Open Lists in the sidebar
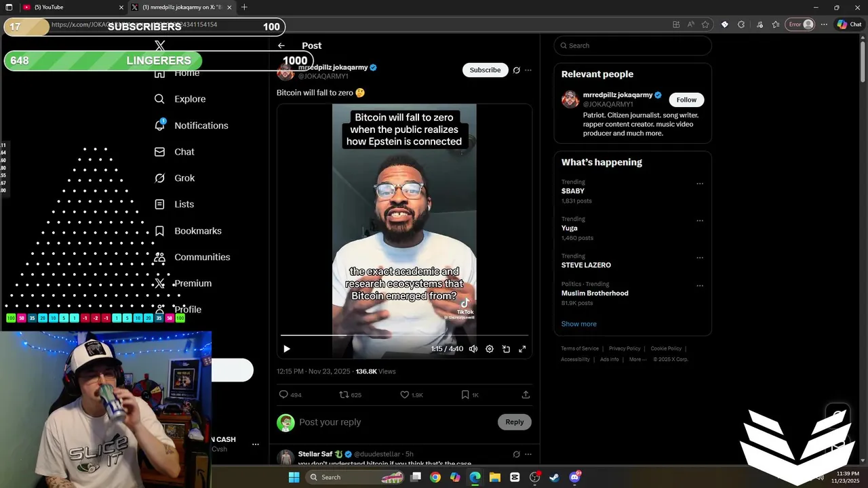Screen dimensions: 868x488 (x=174, y=204)
